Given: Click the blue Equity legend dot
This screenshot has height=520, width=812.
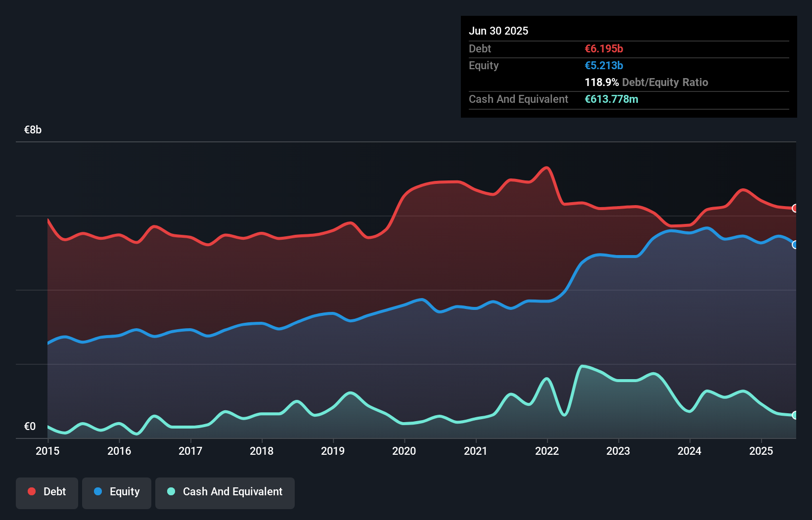Looking at the screenshot, I should pos(98,491).
